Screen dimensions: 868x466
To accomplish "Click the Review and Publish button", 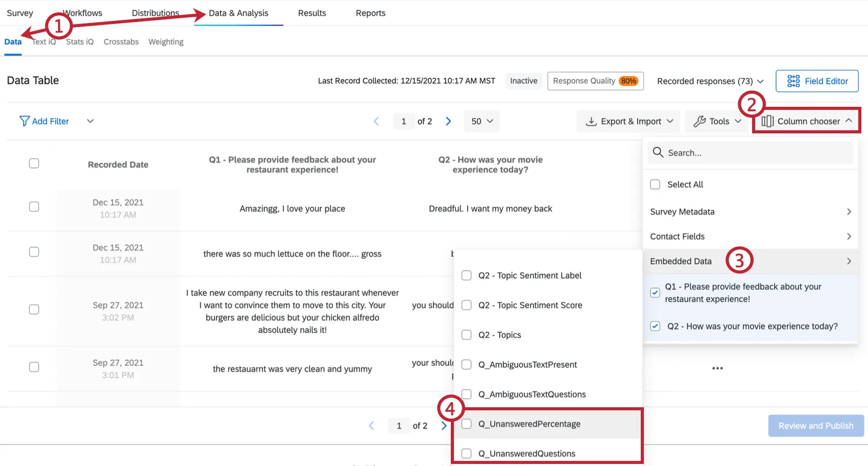I will [x=815, y=425].
